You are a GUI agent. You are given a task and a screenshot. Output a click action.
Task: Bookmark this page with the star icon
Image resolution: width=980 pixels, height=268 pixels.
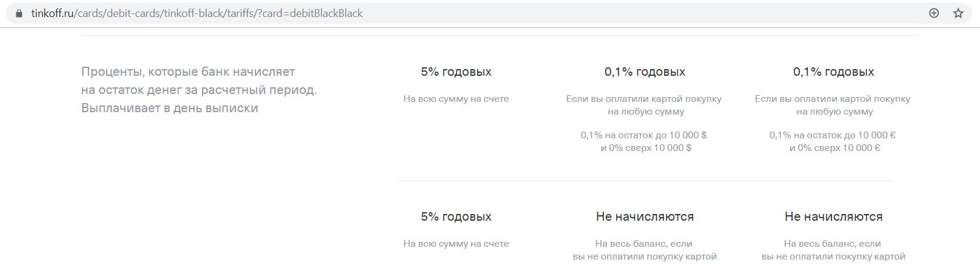pos(958,13)
